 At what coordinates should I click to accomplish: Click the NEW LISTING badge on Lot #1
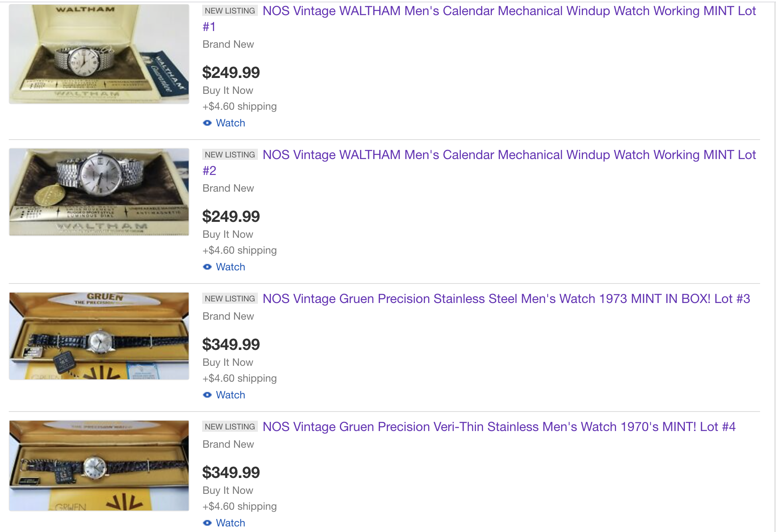230,11
